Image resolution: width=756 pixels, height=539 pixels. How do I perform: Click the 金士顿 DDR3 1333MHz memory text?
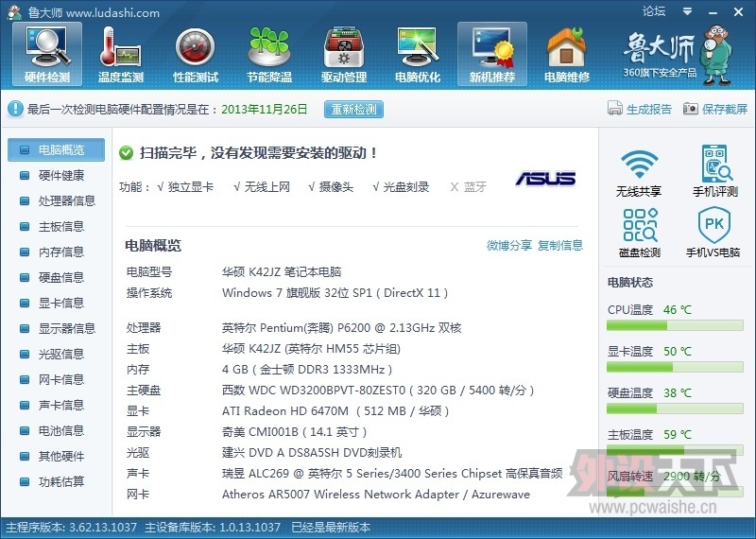[307, 370]
